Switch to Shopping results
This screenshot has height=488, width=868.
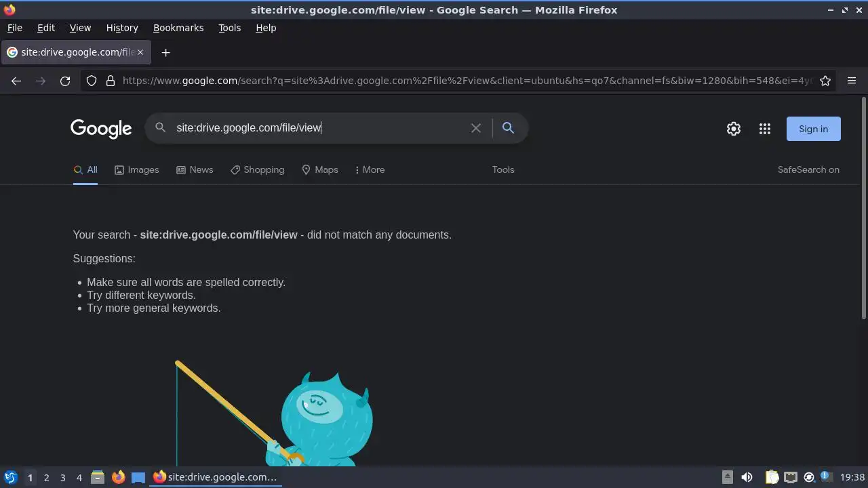(257, 169)
